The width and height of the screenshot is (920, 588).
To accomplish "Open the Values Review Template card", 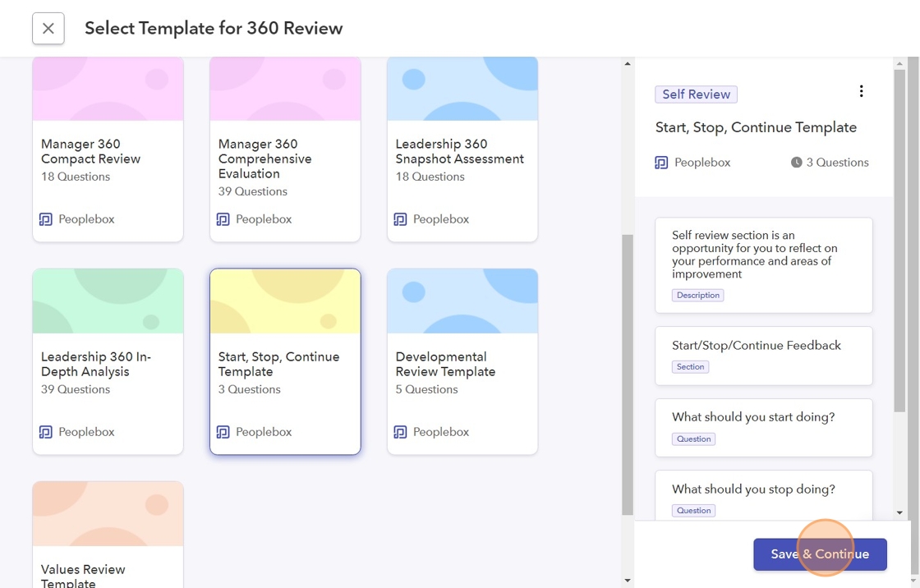I will [x=108, y=535].
